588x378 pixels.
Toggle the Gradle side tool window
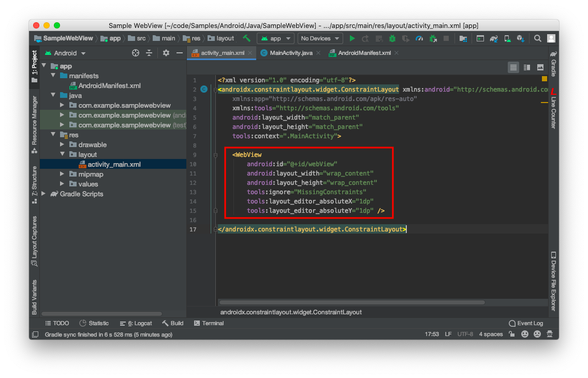click(x=553, y=63)
